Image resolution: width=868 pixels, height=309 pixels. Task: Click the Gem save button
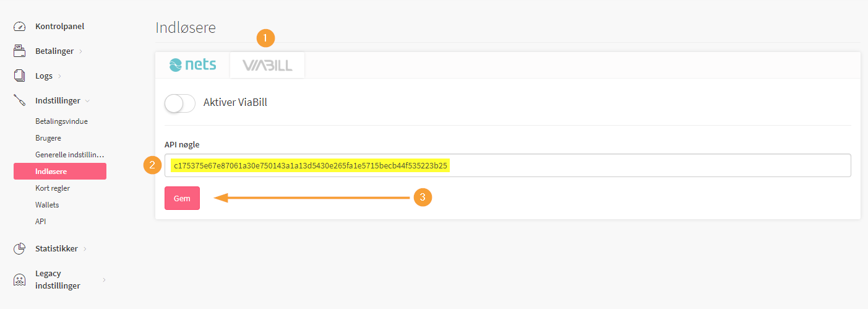(182, 198)
